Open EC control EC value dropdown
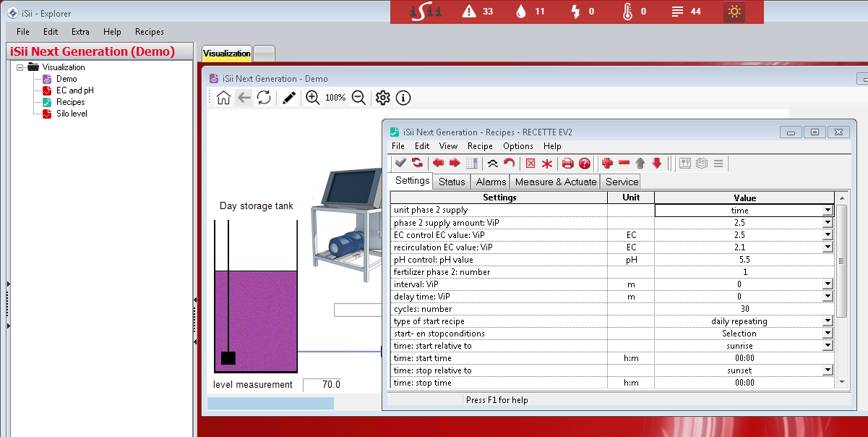 pos(828,235)
